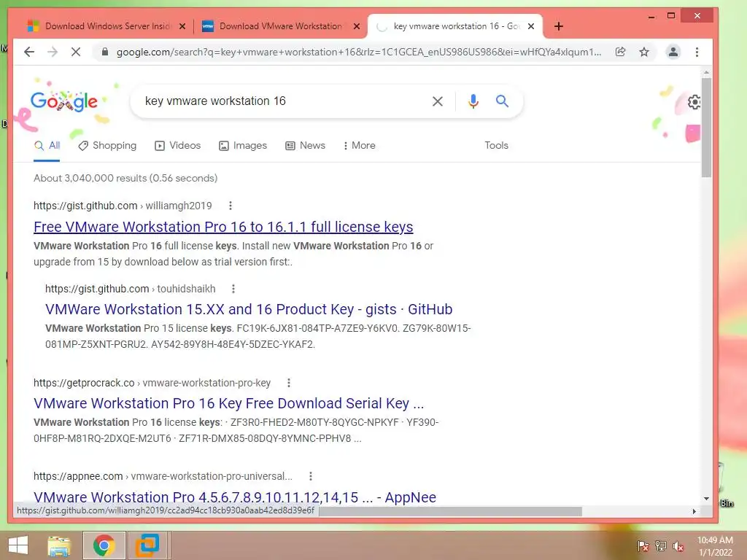Click the network tray icon
This screenshot has height=560, width=747.
tap(661, 546)
